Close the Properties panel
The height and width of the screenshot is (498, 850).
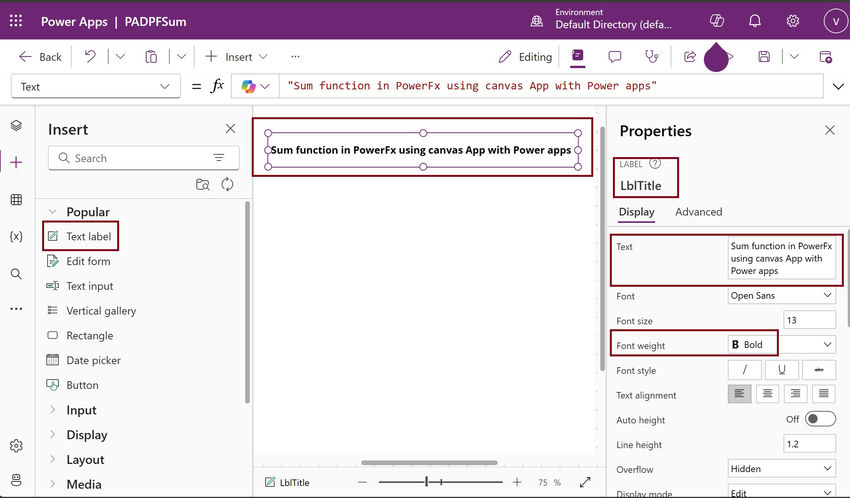[x=829, y=130]
